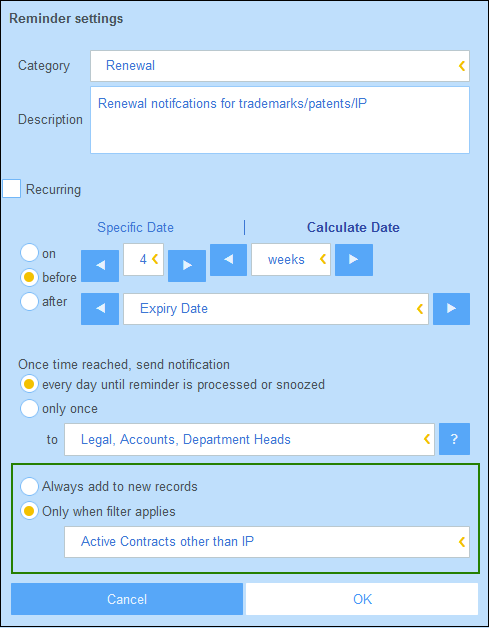Viewport: 489px width, 628px height.
Task: Expand the recipients list Legal, Accounts, Department Heads
Action: click(x=249, y=439)
